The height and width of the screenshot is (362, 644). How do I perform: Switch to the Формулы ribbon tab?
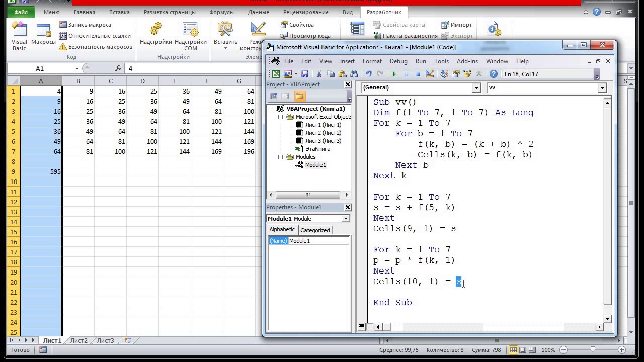[221, 12]
